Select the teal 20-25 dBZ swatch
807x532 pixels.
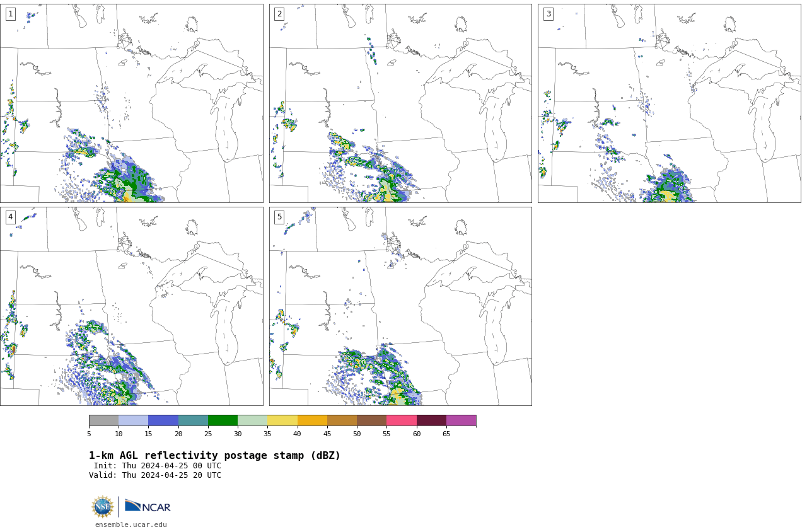pos(194,420)
